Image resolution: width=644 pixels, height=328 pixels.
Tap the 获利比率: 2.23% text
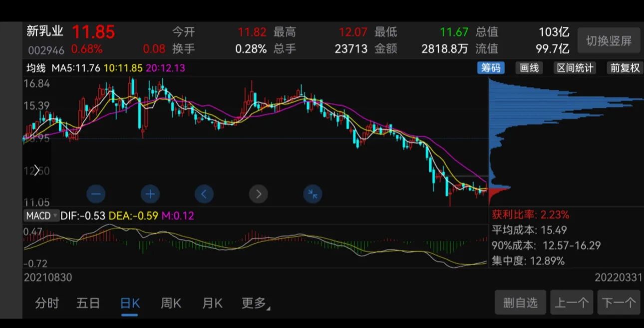click(531, 215)
